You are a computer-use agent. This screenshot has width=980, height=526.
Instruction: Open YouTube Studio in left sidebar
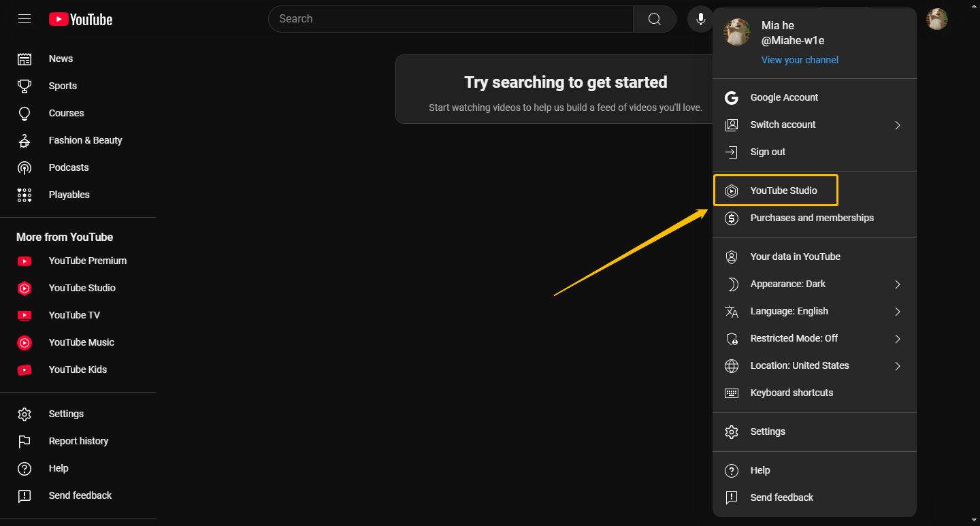click(x=78, y=288)
